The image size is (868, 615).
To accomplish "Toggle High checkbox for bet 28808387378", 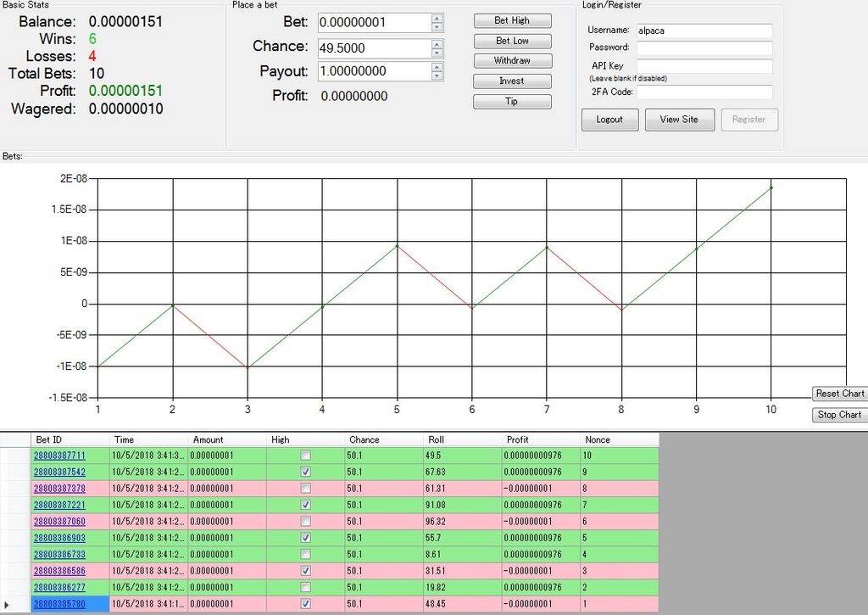I will click(305, 488).
